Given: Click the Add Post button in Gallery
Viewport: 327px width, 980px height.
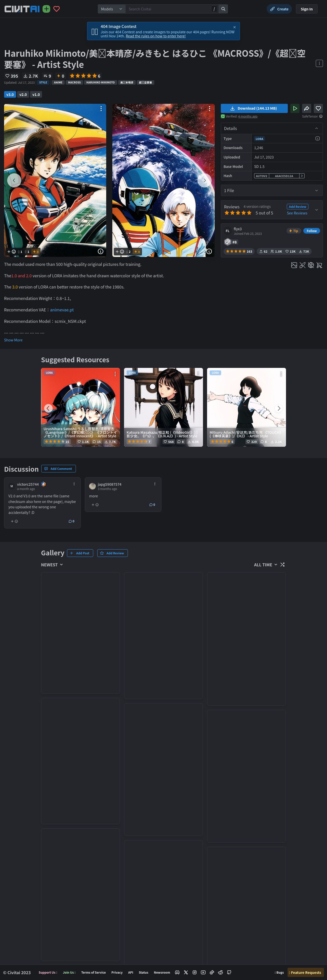Looking at the screenshot, I should click(x=80, y=553).
